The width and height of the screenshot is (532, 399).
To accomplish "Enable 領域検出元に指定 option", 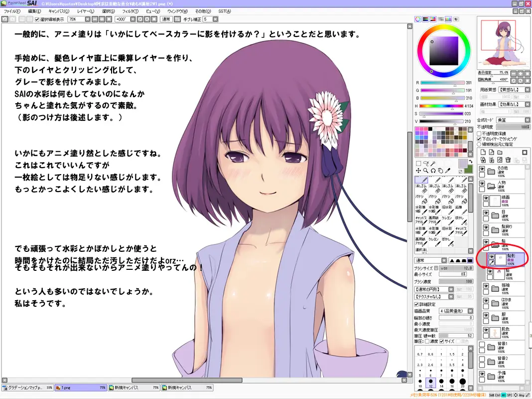I will (x=479, y=144).
